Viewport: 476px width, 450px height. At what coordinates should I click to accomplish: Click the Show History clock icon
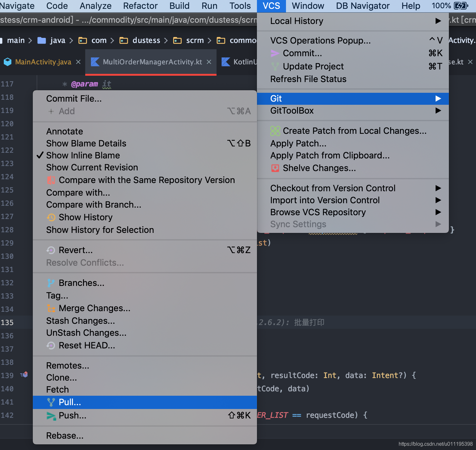click(51, 217)
